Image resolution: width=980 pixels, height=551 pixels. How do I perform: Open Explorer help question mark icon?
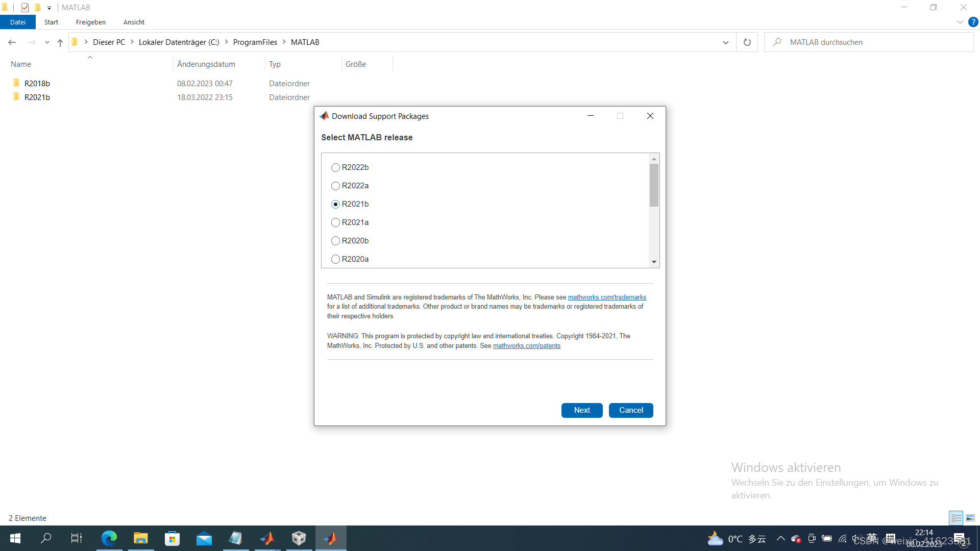click(x=973, y=22)
